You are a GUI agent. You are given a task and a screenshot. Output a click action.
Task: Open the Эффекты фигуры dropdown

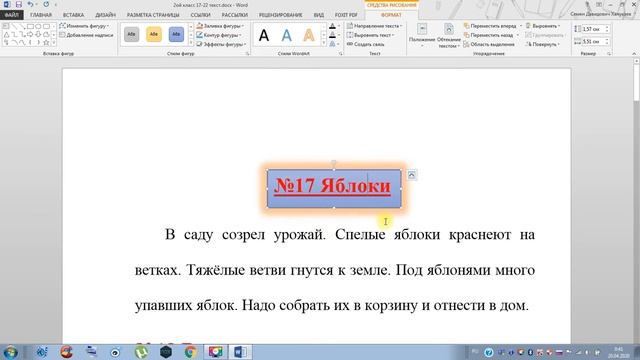[221, 44]
